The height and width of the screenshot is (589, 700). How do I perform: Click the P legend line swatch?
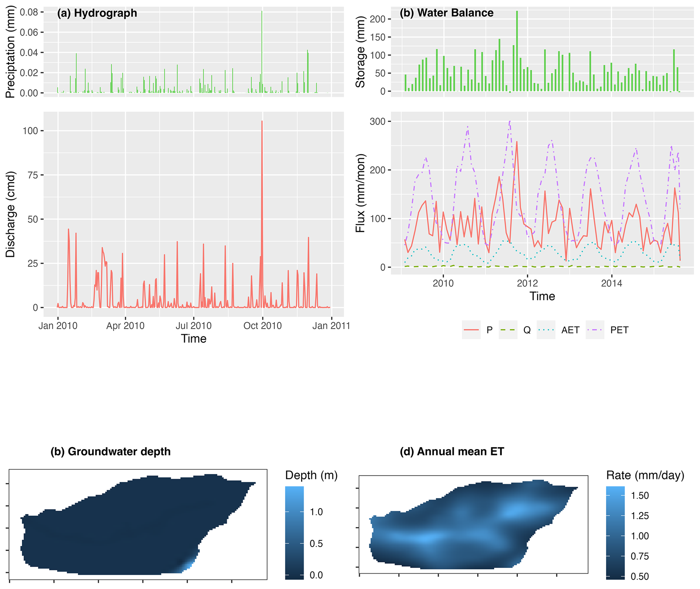[471, 330]
